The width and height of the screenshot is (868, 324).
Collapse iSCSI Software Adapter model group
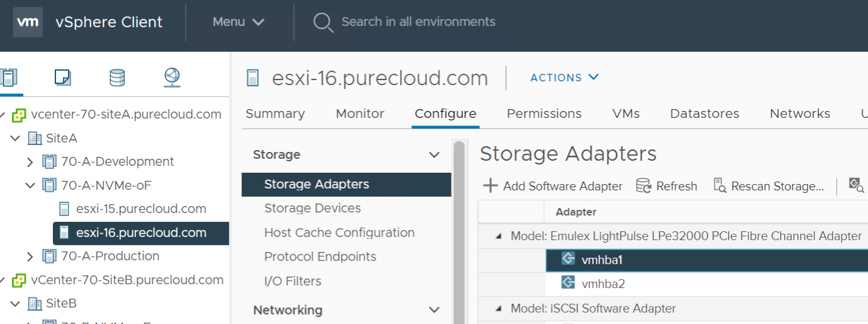[498, 309]
